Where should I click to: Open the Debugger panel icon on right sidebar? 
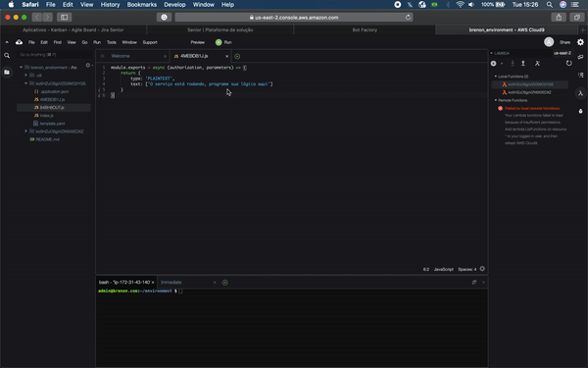pos(580,111)
